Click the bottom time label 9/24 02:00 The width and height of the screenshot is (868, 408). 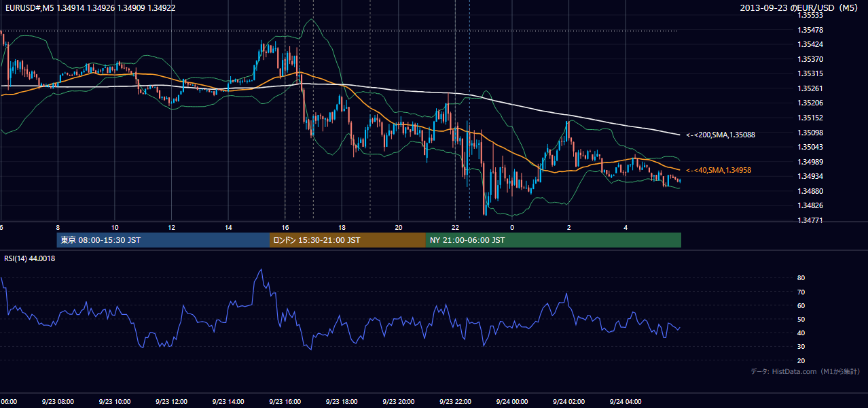click(568, 402)
